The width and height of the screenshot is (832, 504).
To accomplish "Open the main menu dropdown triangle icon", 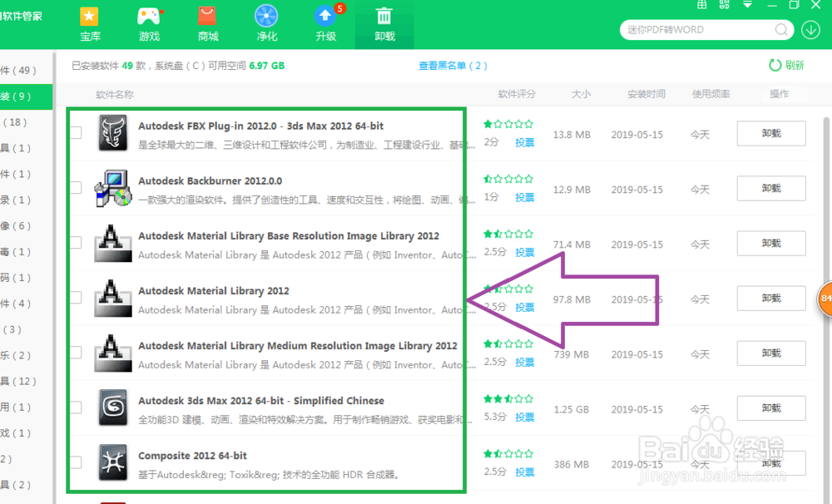I will 747,5.
